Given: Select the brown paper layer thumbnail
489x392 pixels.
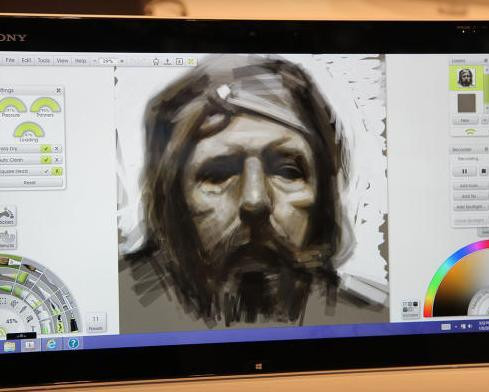Looking at the screenshot, I should (x=466, y=103).
